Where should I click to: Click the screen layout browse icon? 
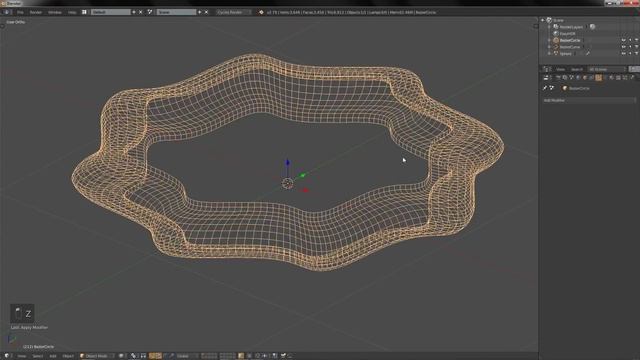(x=84, y=12)
